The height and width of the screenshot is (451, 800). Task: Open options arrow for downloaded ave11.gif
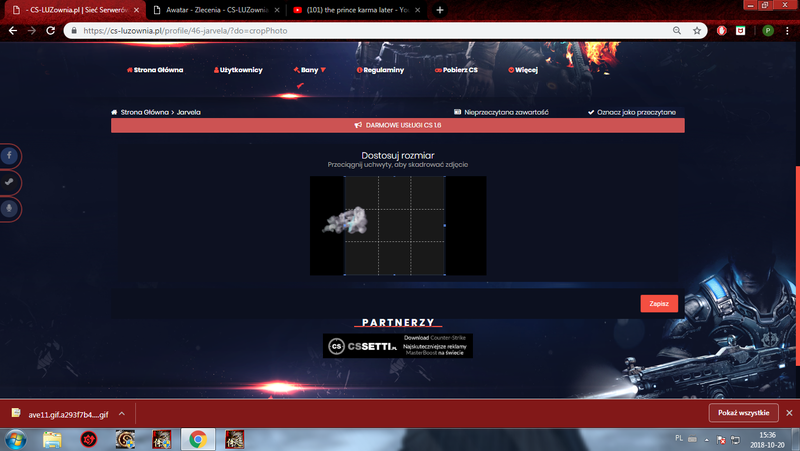[121, 413]
